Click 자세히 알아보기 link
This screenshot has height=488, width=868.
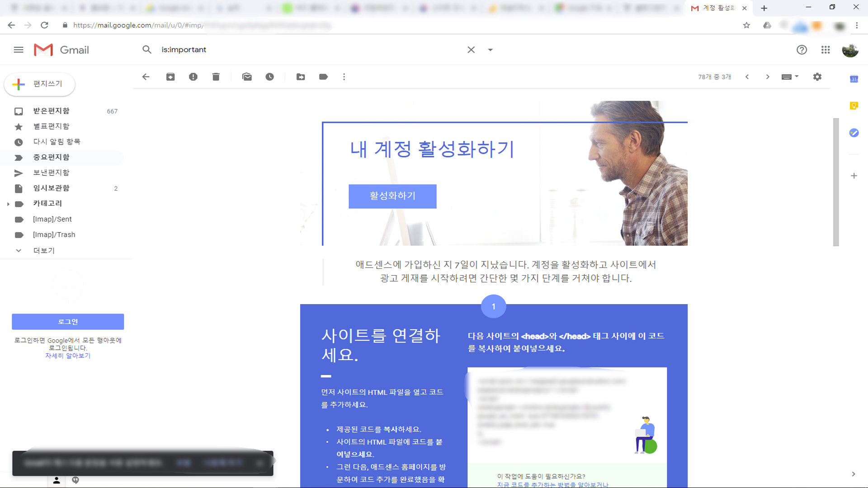pyautogui.click(x=68, y=356)
